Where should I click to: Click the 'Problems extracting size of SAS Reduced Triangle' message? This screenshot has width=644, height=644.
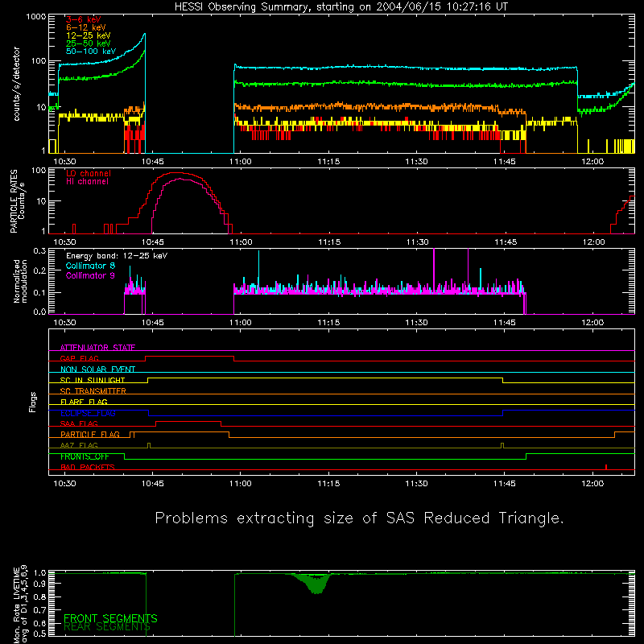[x=359, y=518]
